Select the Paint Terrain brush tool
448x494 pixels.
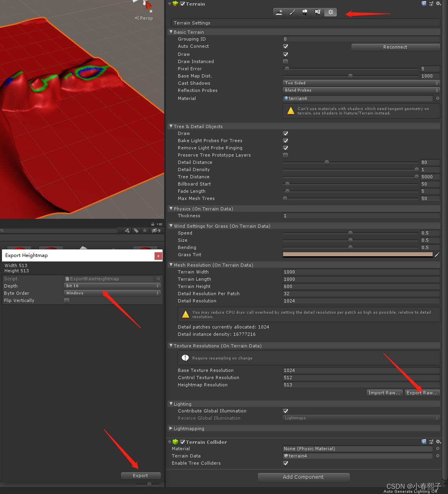click(292, 12)
